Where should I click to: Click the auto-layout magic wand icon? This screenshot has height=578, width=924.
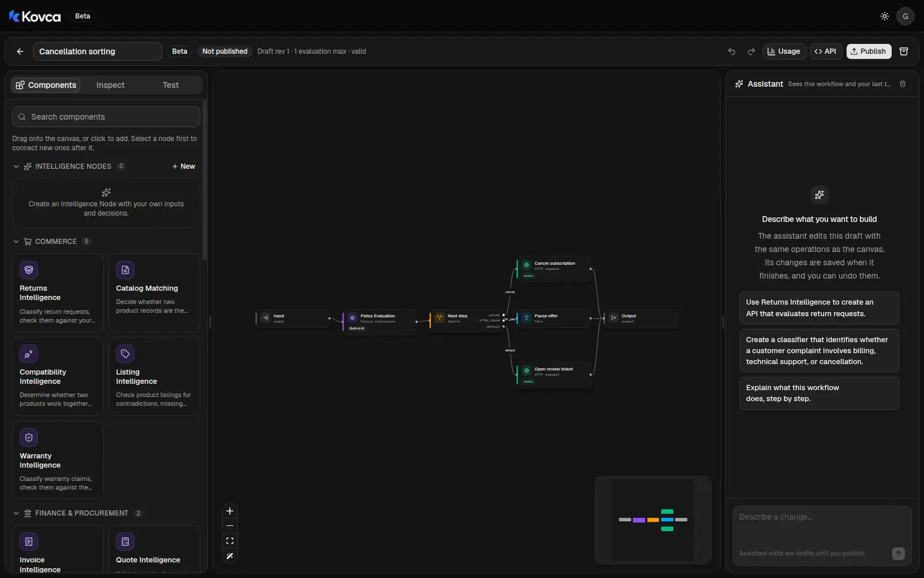[230, 556]
